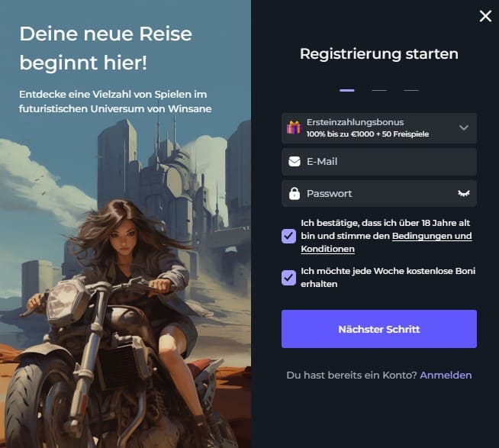499x448 pixels.
Task: Select the second registration step indicator
Action: [379, 90]
